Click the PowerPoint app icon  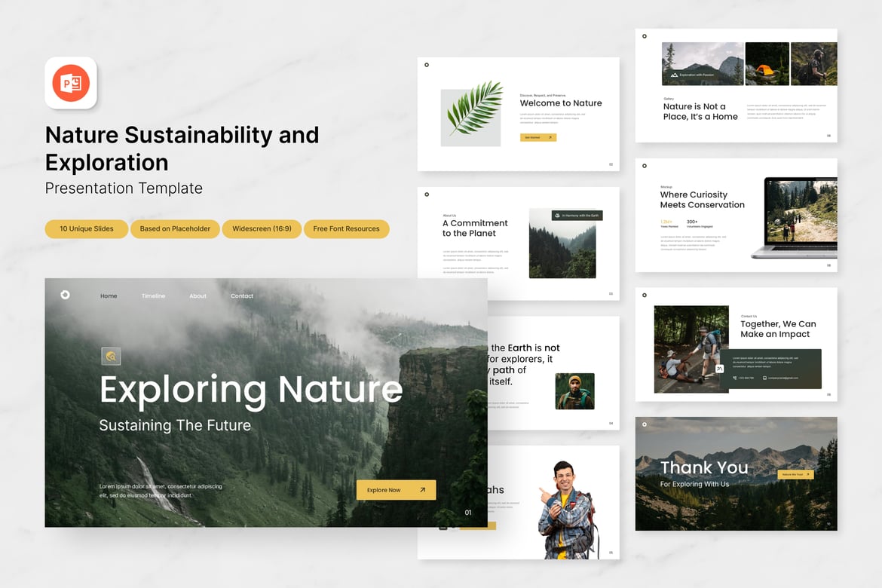tap(71, 83)
